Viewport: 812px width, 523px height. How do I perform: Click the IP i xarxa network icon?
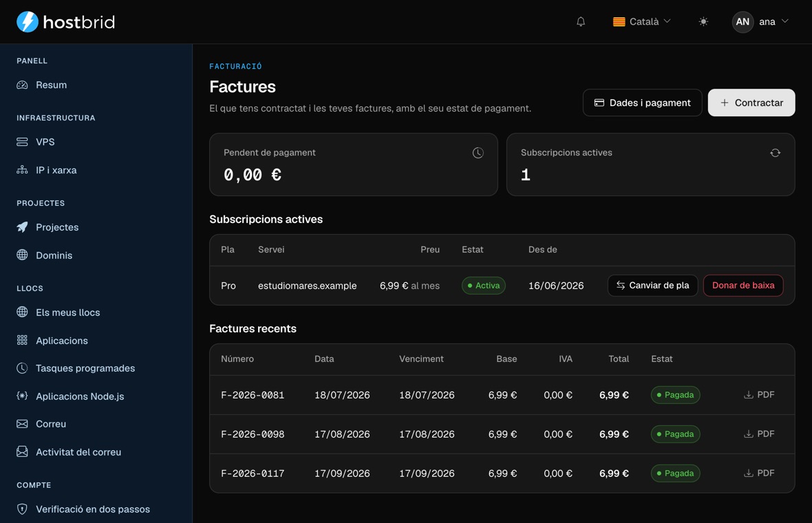pyautogui.click(x=22, y=170)
